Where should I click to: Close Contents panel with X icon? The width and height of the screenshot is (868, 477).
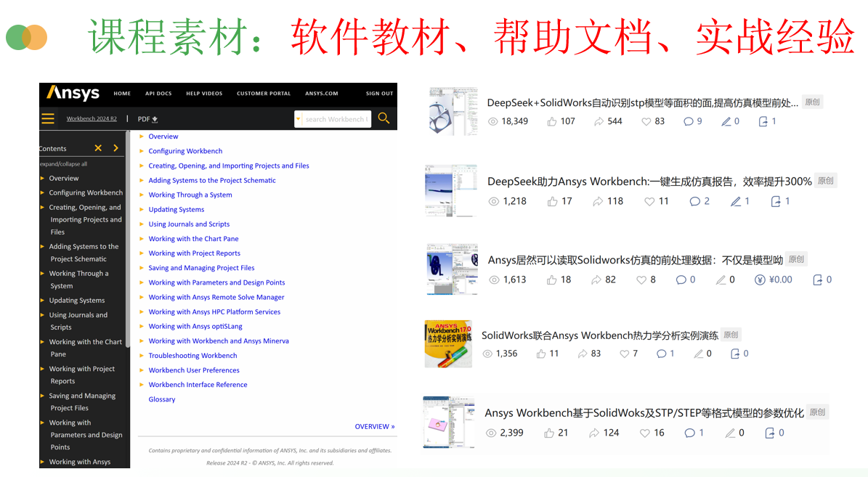pyautogui.click(x=98, y=148)
